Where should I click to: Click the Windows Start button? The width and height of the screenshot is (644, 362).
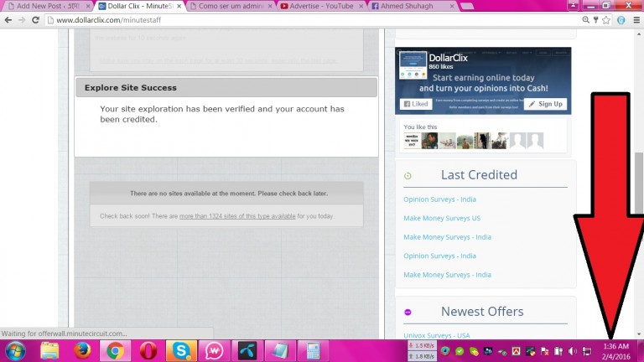pos(15,350)
